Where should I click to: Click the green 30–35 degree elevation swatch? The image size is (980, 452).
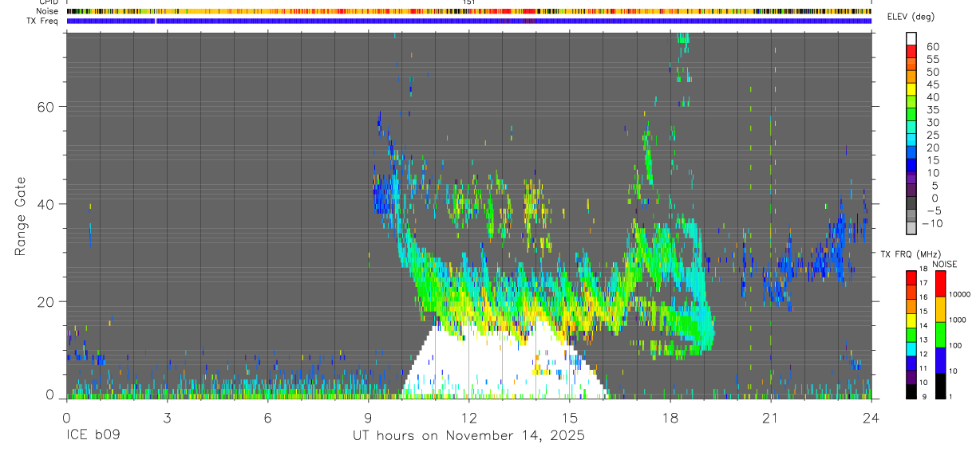[911, 116]
